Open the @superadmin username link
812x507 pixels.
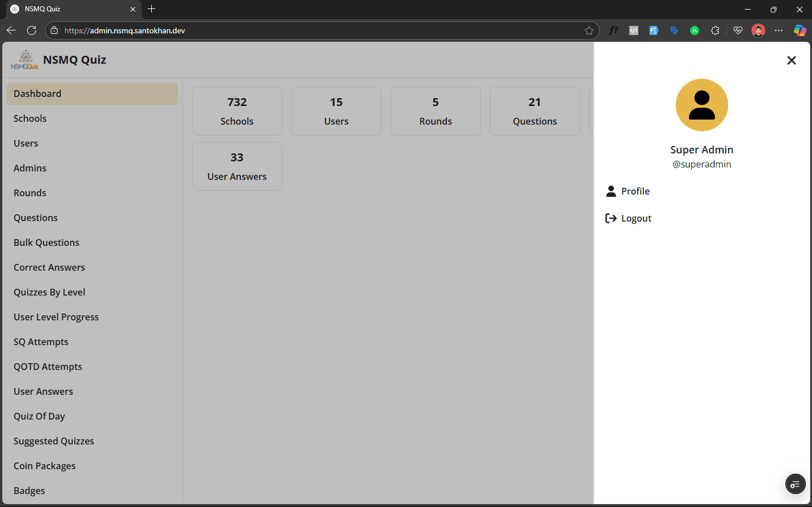pos(701,164)
